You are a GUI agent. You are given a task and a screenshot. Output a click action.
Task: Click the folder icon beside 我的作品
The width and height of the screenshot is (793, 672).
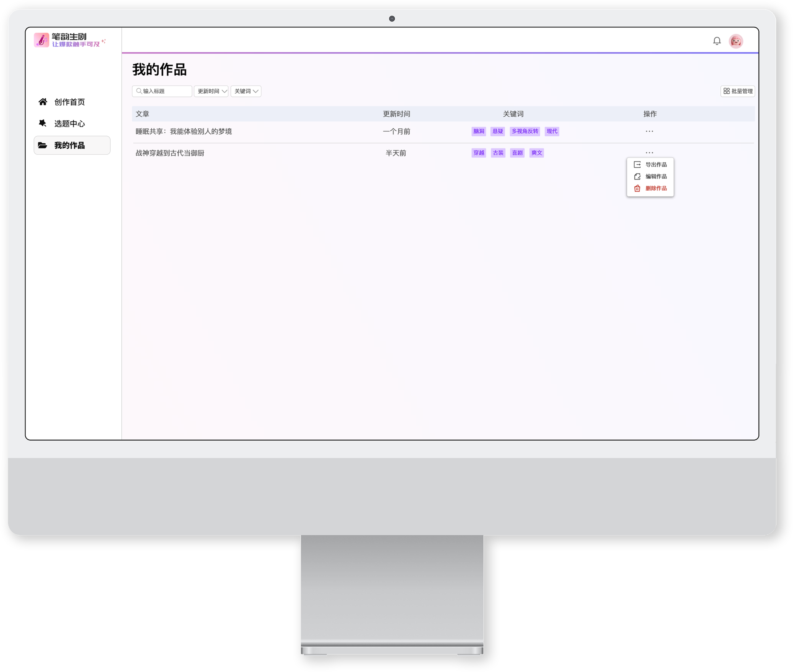pyautogui.click(x=43, y=145)
